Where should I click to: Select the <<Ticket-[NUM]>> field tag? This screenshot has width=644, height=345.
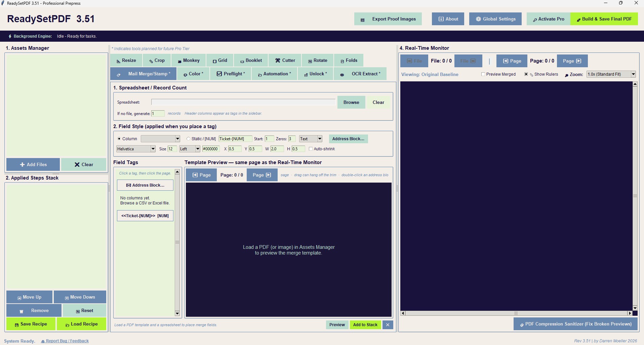tap(145, 216)
